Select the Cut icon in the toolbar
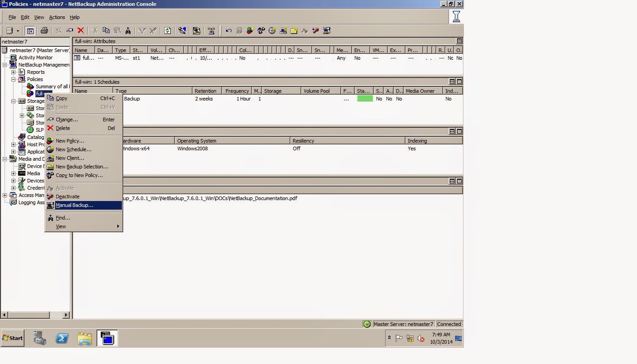This screenshot has height=364, width=637. 95,30
